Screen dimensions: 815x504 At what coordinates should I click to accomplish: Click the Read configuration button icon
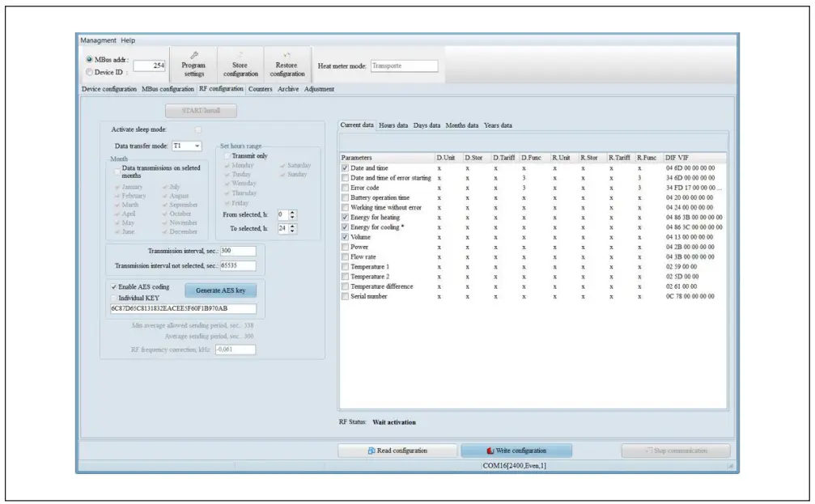[x=371, y=451]
